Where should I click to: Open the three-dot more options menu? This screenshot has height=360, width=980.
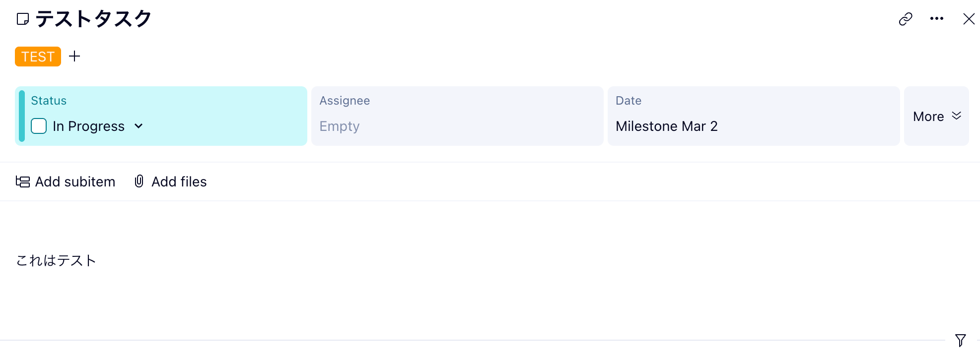point(937,19)
